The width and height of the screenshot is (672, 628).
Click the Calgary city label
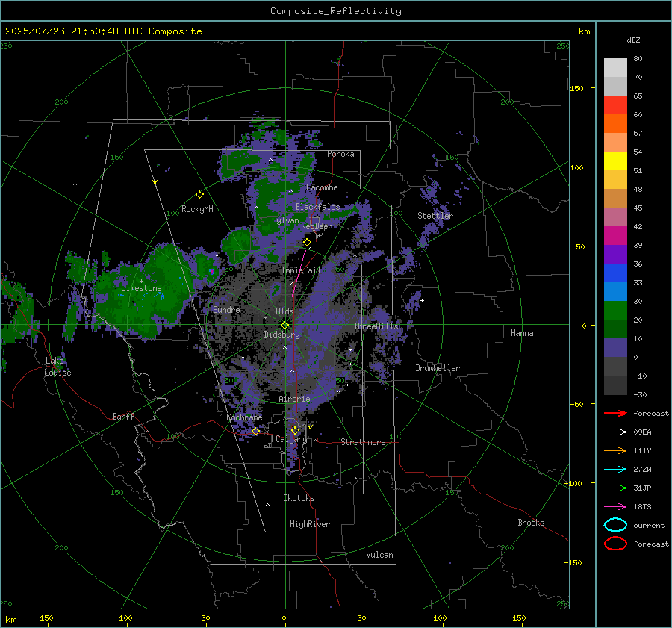point(291,439)
